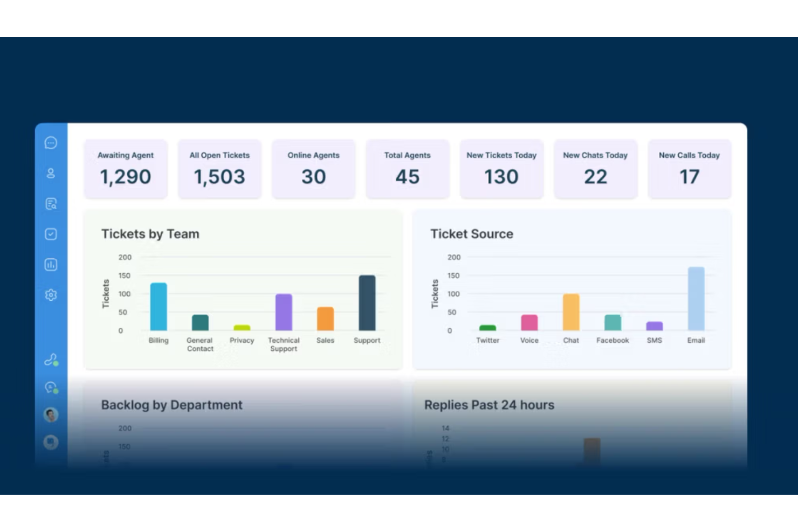
Task: Open Settings using the gear icon
Action: tap(51, 295)
